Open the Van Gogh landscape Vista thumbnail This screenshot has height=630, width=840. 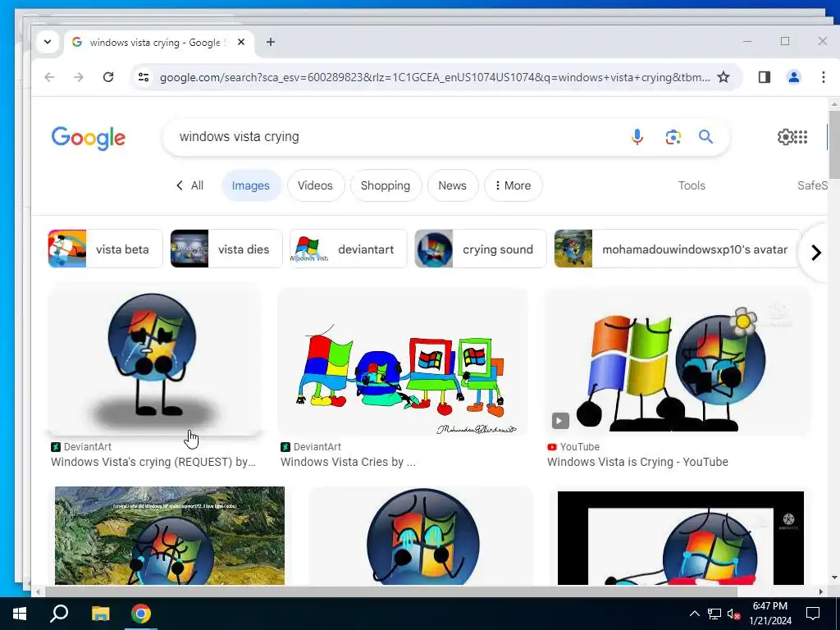[170, 535]
